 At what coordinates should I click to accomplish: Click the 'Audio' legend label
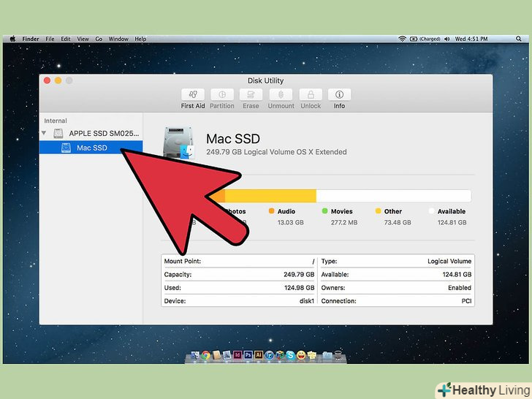click(286, 211)
